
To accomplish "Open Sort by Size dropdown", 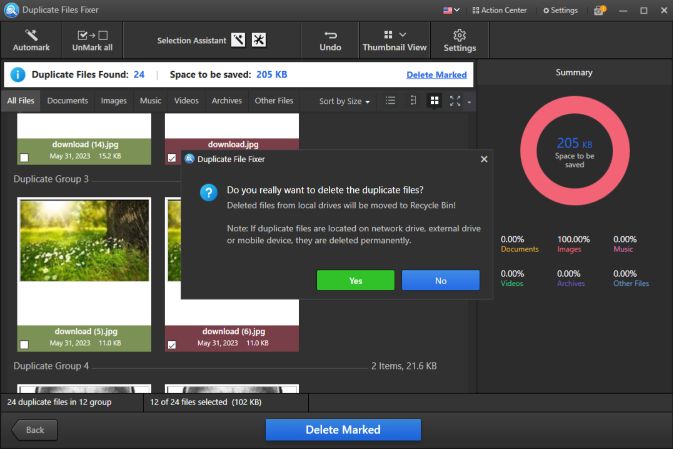I will 344,101.
